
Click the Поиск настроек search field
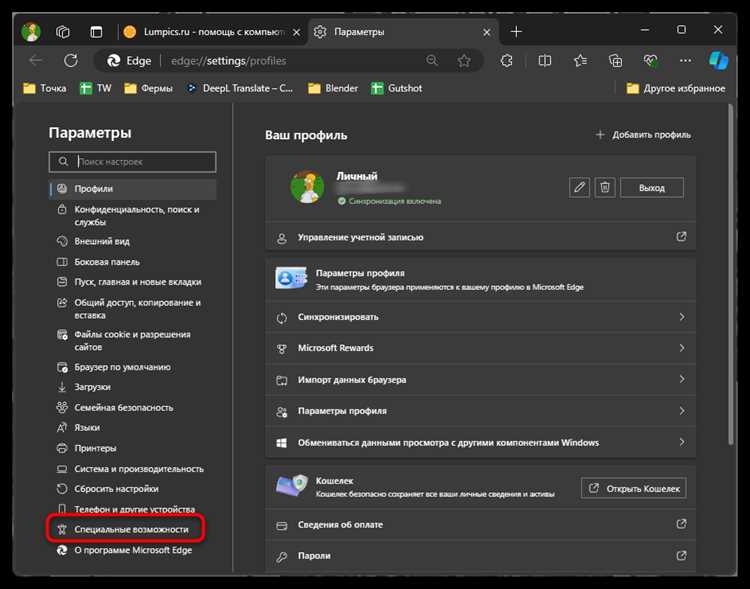point(132,162)
